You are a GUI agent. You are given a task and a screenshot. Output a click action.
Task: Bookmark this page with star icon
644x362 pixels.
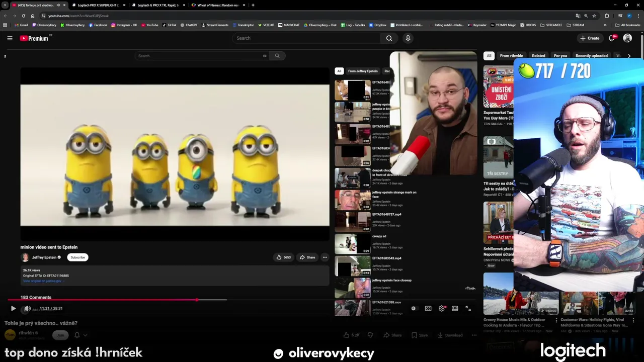pos(594,16)
